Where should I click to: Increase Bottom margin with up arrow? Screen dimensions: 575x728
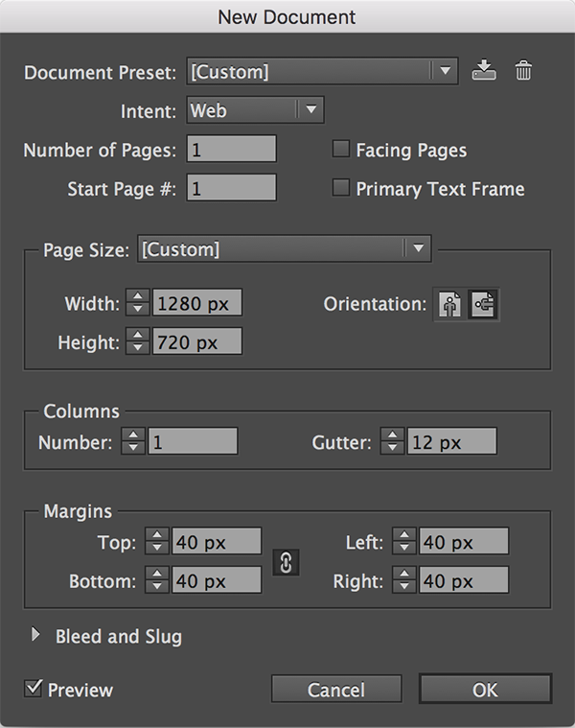157,574
